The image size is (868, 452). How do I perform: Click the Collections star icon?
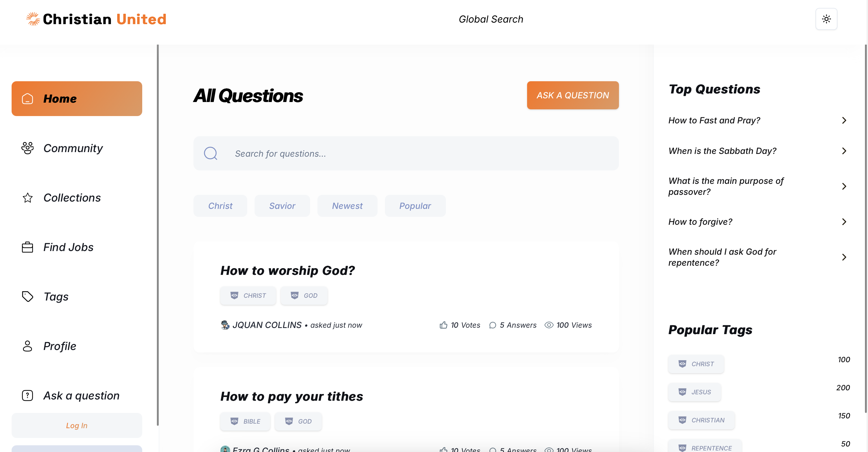coord(27,198)
